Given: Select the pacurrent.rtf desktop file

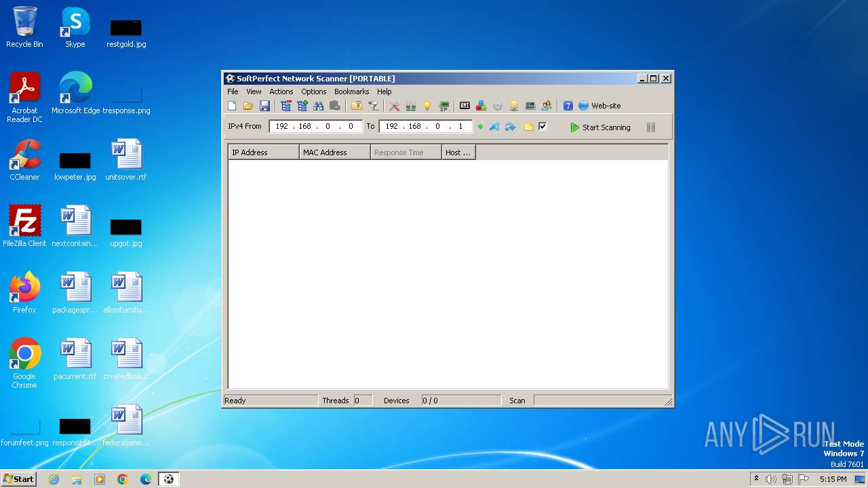Looking at the screenshot, I should (75, 360).
